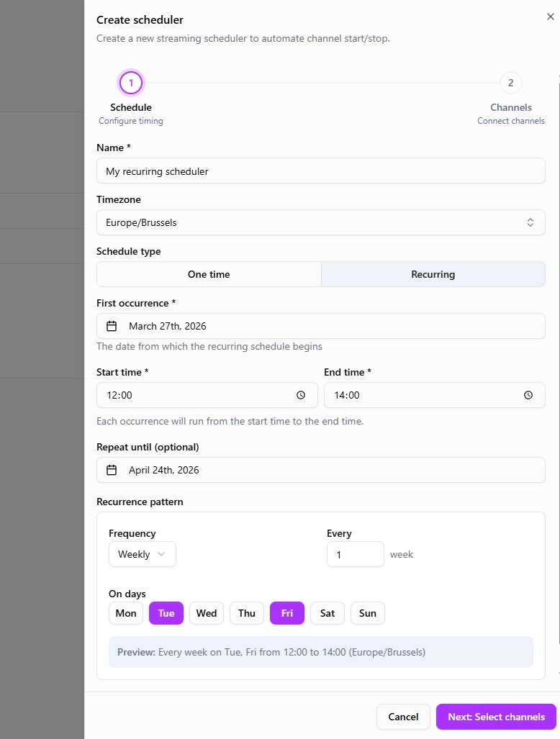Open the Europe/Brussels timezone dropdown
This screenshot has width=560, height=739.
[321, 222]
